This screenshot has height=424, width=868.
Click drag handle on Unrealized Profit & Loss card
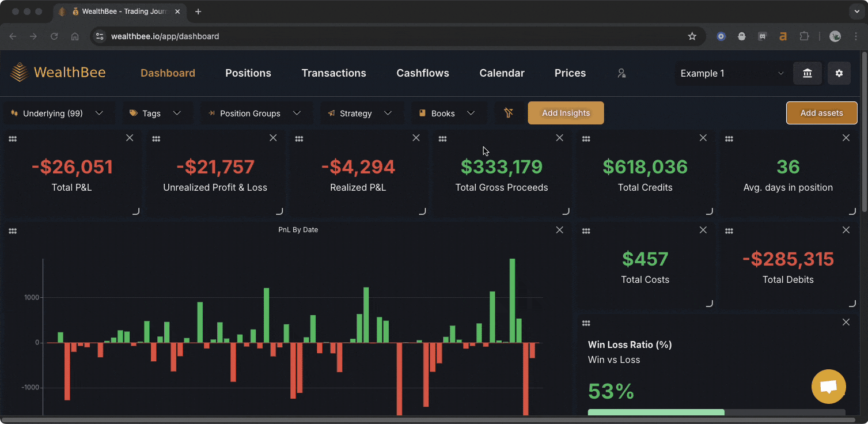click(156, 139)
